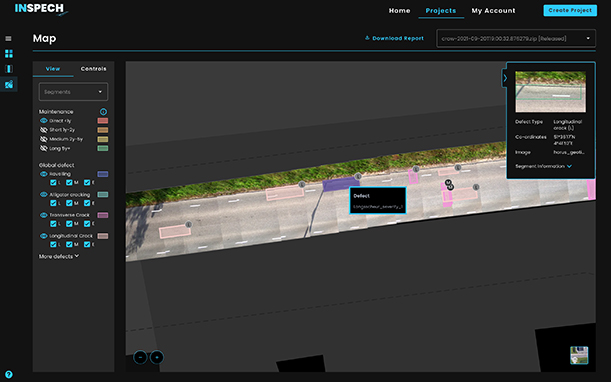Open the dashboard grid icon
Viewport: 611px width, 382px height.
[x=9, y=53]
